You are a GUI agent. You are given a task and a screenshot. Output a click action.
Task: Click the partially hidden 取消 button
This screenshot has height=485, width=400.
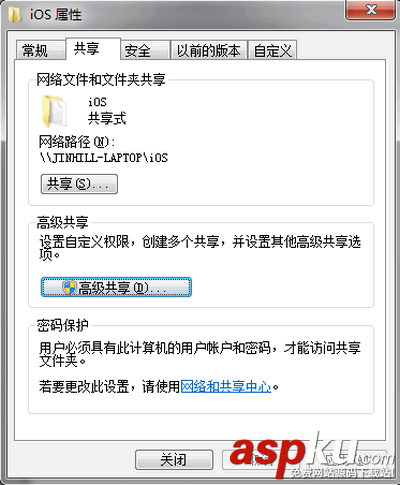tap(261, 460)
